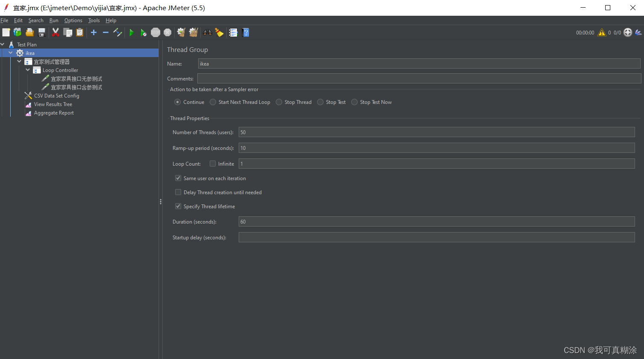Open Help with the question mark icon
The width and height of the screenshot is (644, 359).
point(245,32)
